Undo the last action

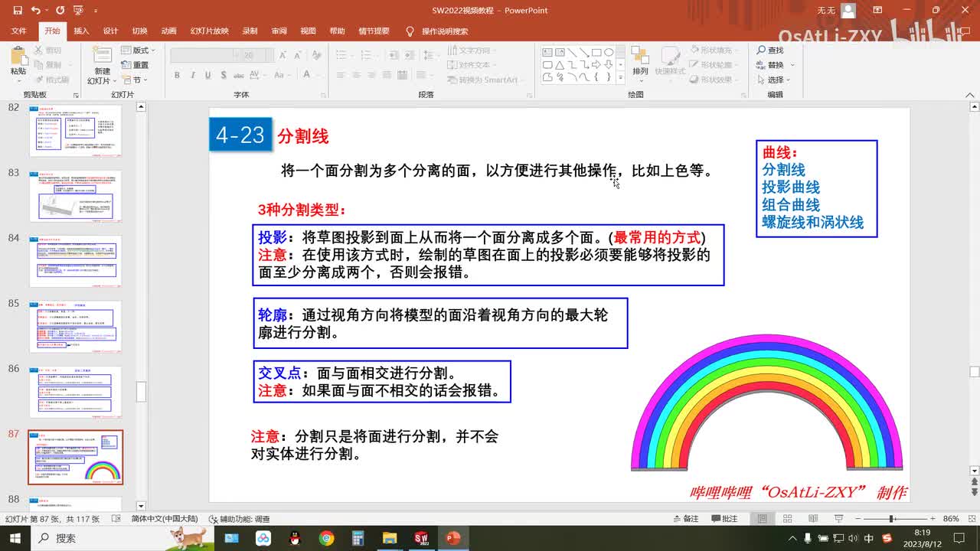point(36,11)
